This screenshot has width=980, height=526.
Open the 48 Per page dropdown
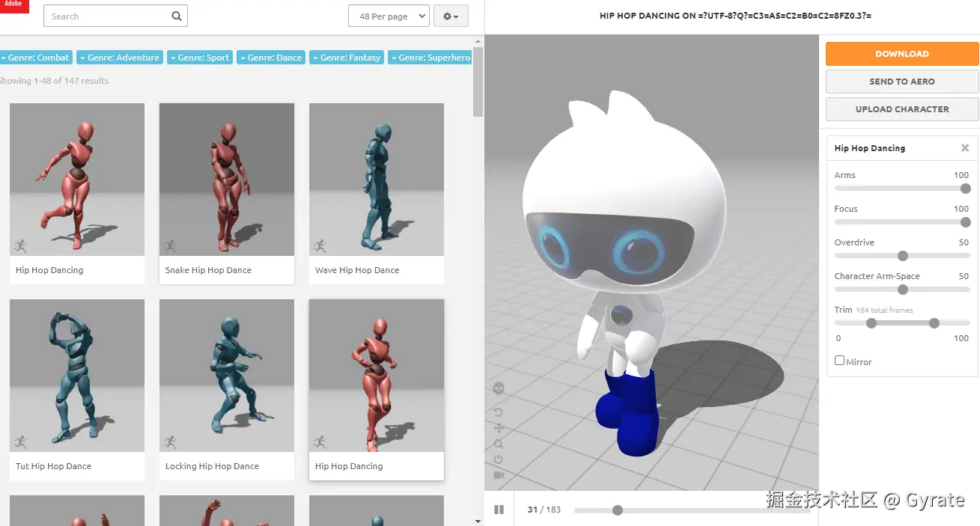(389, 16)
